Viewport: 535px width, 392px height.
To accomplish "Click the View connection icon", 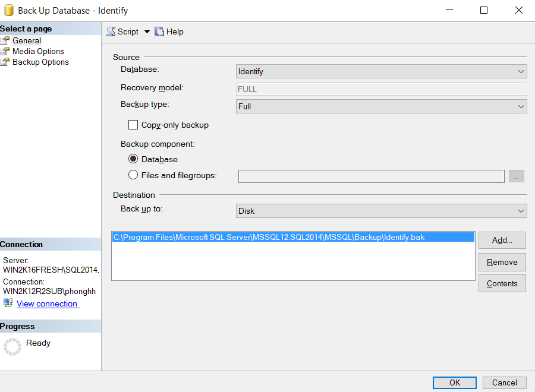I will click(x=8, y=304).
